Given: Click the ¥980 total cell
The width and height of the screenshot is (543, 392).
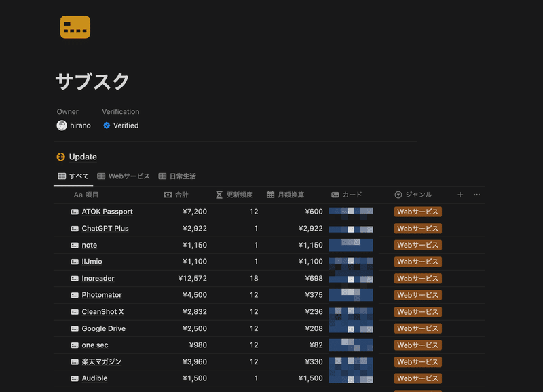Looking at the screenshot, I should 198,345.
